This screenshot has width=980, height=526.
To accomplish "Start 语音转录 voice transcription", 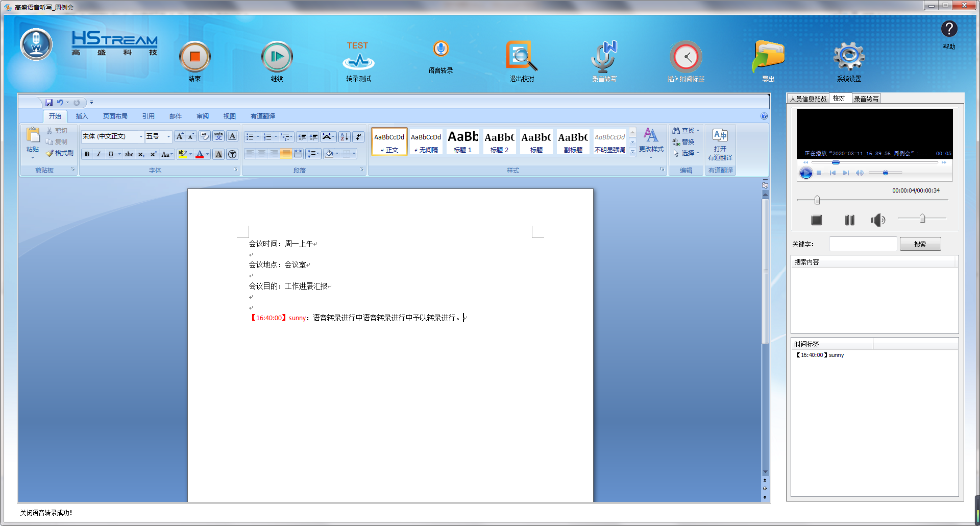I will point(440,49).
